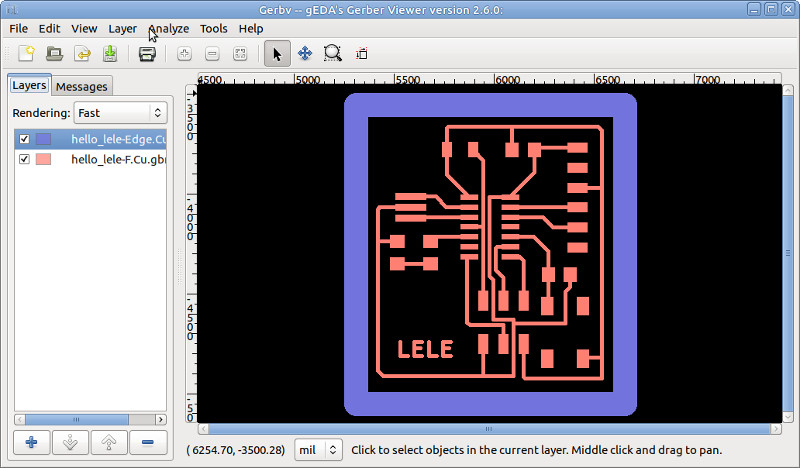This screenshot has height=468, width=800.
Task: Click the layer list horizontal scrollbar
Action: [77, 420]
